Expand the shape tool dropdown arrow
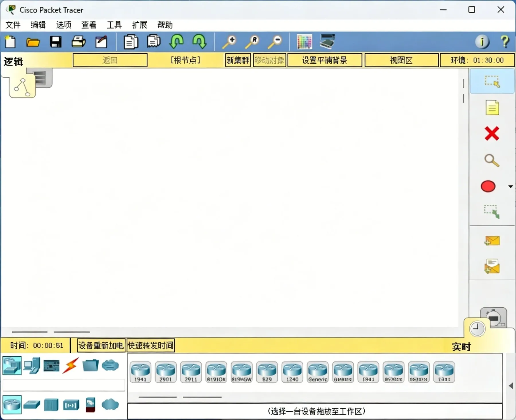 (510, 187)
